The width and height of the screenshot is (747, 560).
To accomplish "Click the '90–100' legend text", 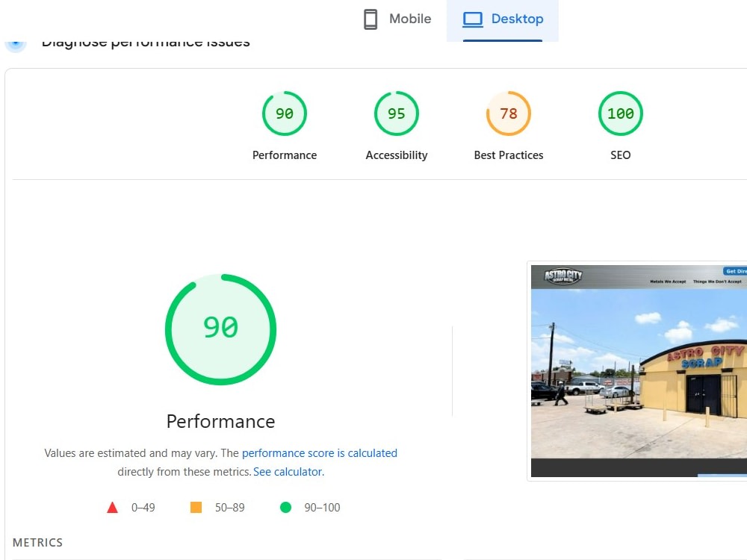I will pyautogui.click(x=322, y=508).
